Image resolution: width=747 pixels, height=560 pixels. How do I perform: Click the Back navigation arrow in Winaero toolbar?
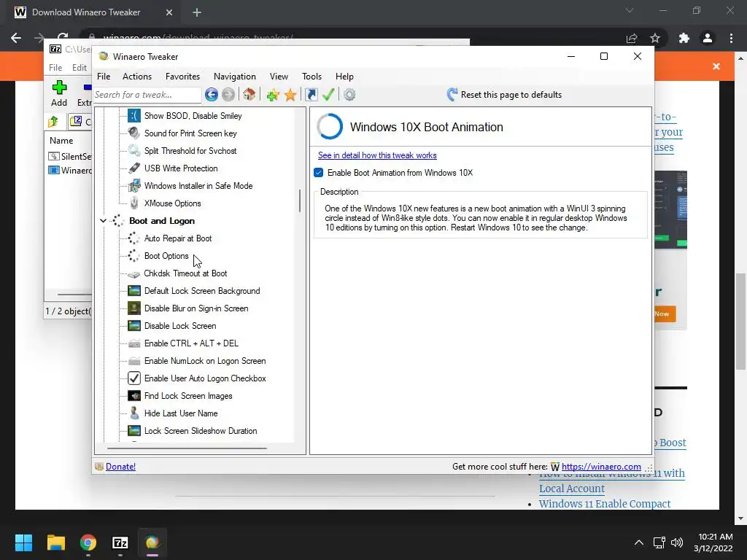[x=212, y=95]
